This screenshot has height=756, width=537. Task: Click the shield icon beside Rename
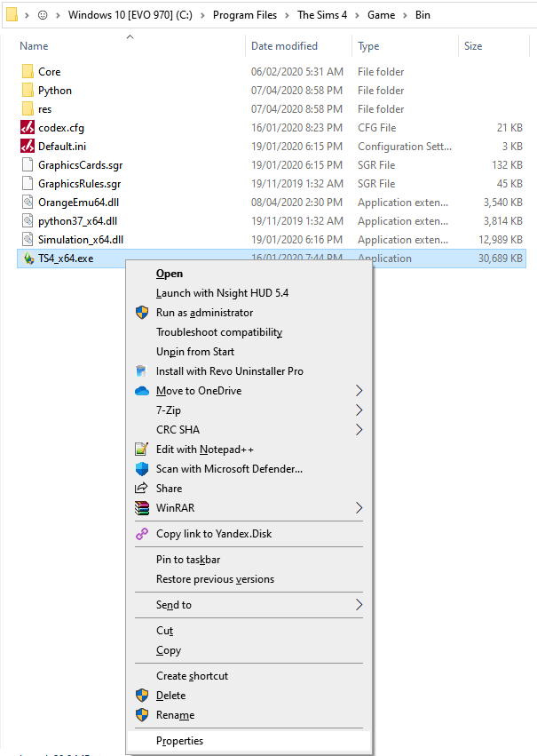(142, 715)
